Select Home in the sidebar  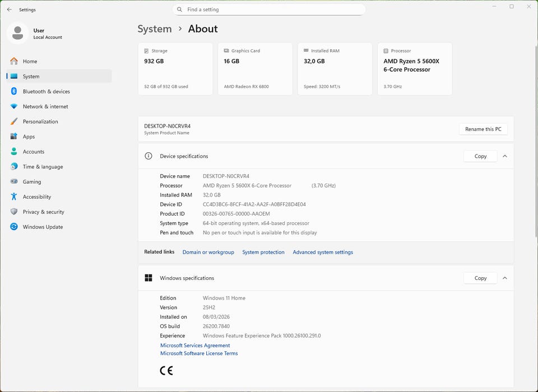click(x=30, y=62)
